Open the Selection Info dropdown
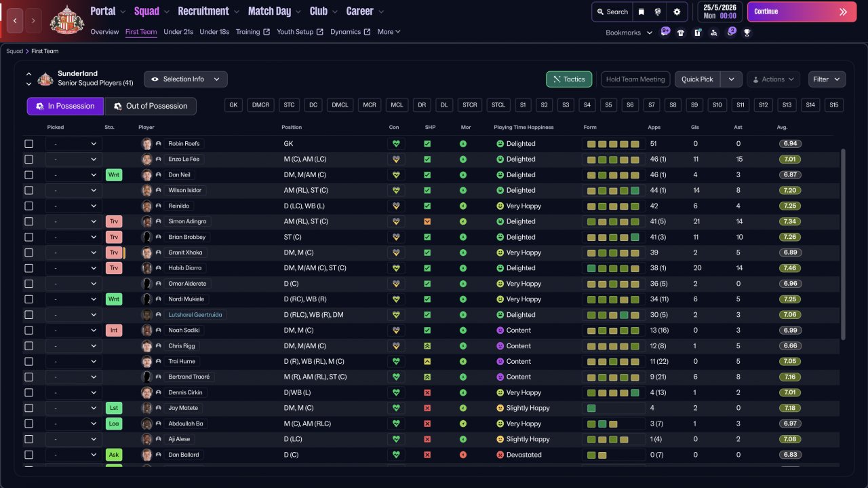The height and width of the screenshot is (488, 868). click(x=185, y=79)
